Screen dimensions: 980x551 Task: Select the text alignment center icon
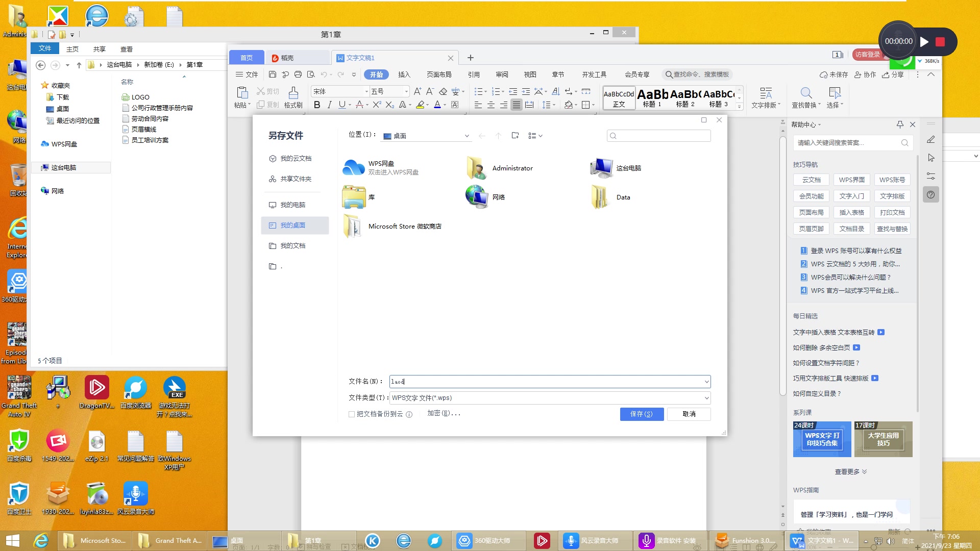(x=491, y=105)
